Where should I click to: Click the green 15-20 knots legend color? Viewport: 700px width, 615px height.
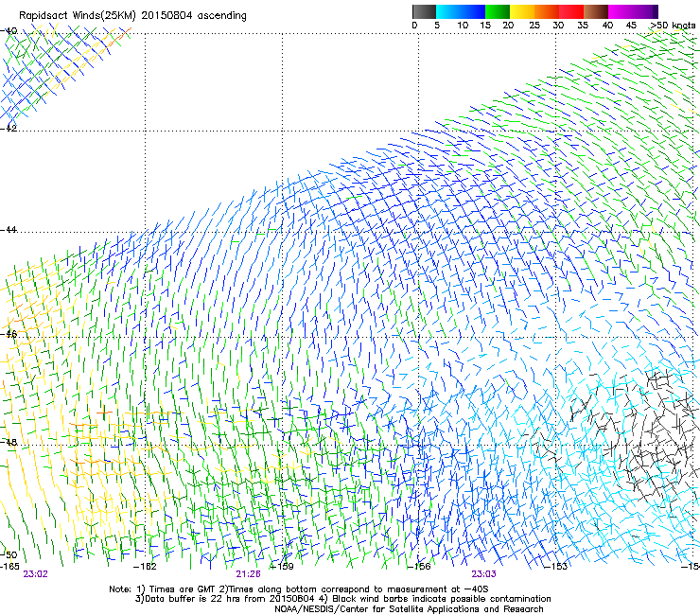pos(497,11)
